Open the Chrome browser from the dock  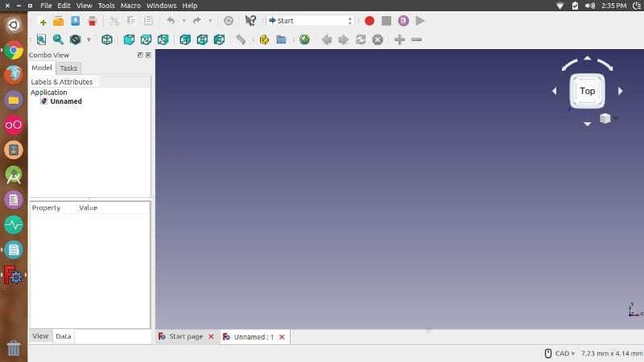click(14, 50)
